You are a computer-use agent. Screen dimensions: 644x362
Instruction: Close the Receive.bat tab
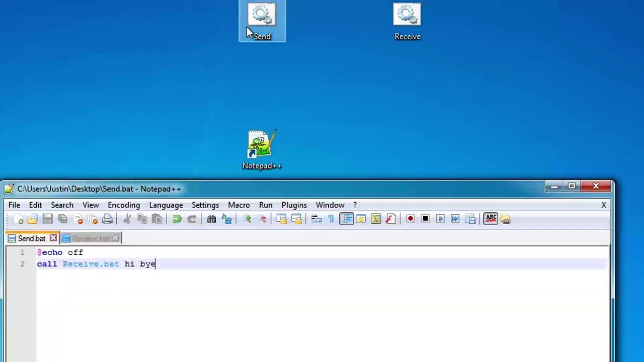click(x=115, y=238)
